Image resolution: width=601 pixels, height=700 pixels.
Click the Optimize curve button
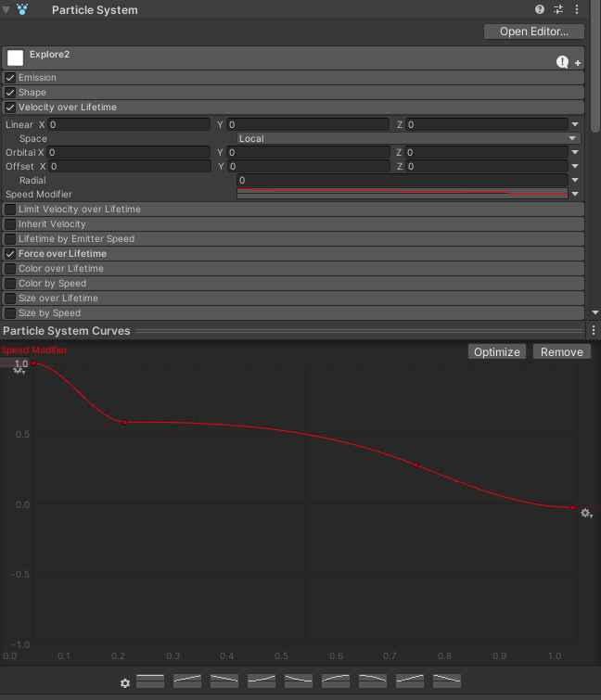click(x=497, y=351)
